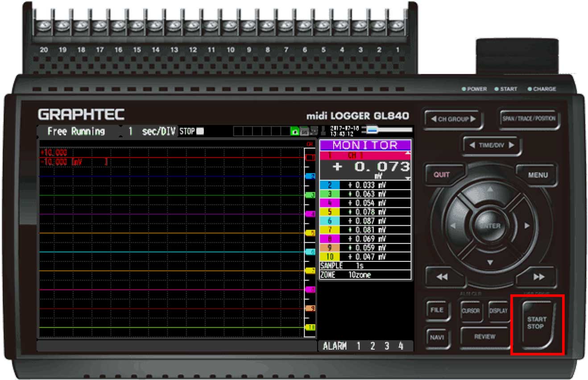
Task: Select the SAMPLE 1s row
Action: [365, 266]
